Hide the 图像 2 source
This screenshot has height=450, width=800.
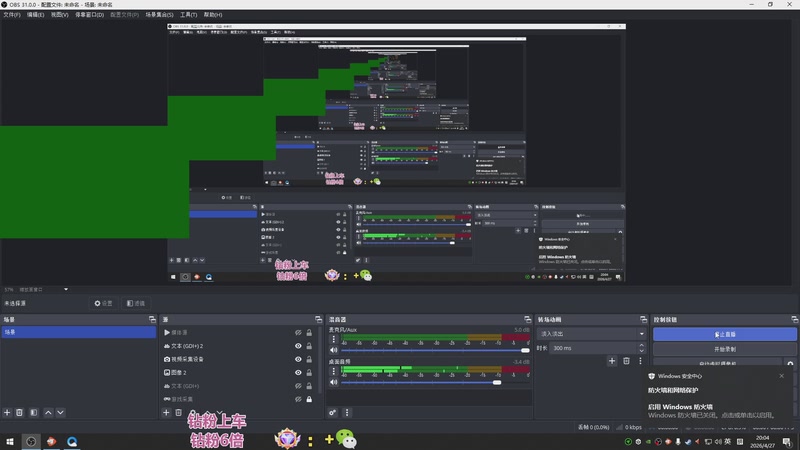(x=298, y=372)
